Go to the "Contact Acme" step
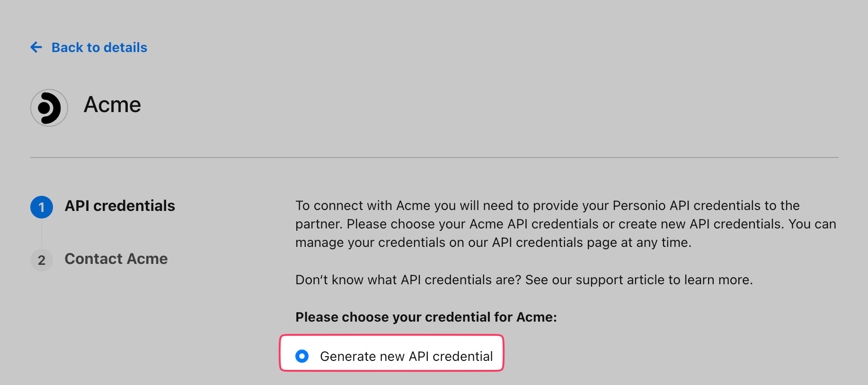Screen dimensions: 868x385 pyautogui.click(x=116, y=259)
